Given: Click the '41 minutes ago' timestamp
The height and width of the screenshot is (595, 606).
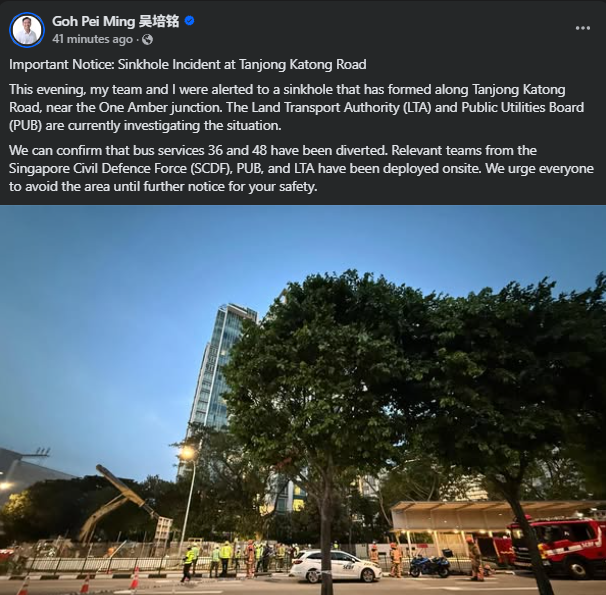Looking at the screenshot, I should coord(92,39).
